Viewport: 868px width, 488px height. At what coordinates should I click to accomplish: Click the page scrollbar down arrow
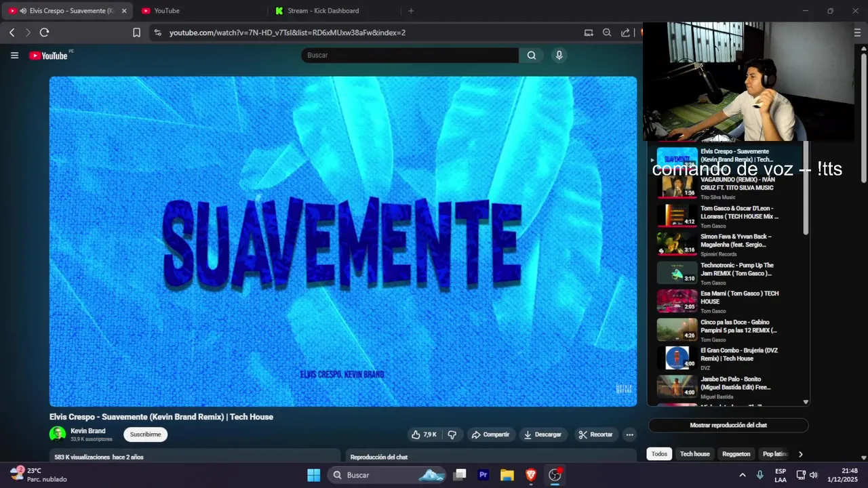point(863,457)
